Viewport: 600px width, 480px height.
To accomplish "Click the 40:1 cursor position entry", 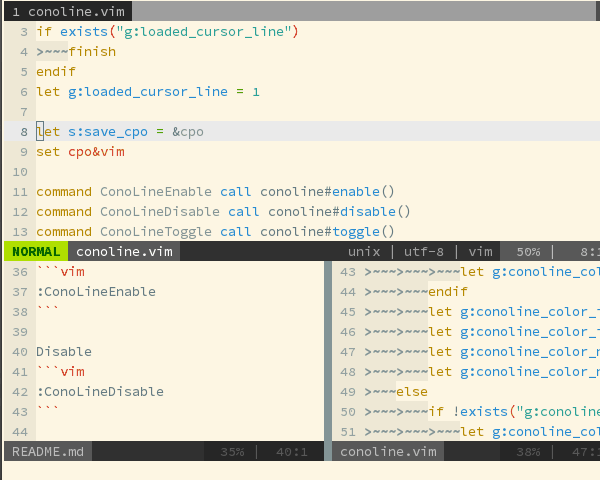I will click(x=292, y=452).
